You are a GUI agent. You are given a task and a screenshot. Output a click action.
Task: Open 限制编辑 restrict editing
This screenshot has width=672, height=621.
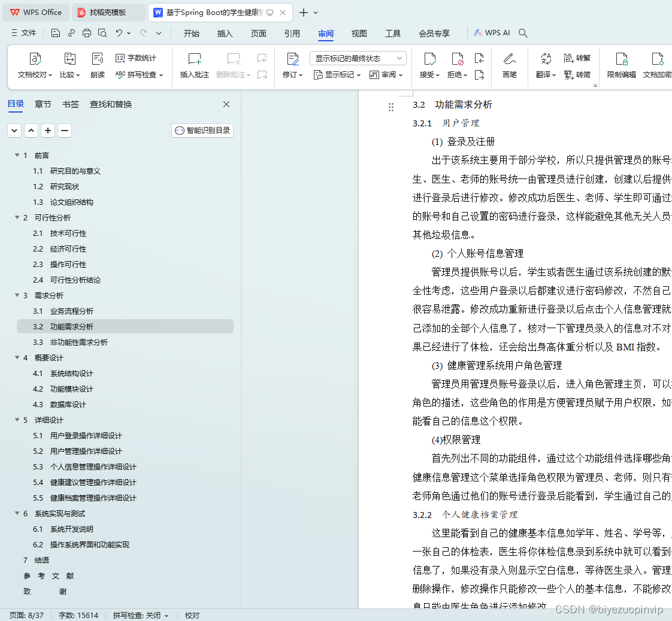click(622, 65)
